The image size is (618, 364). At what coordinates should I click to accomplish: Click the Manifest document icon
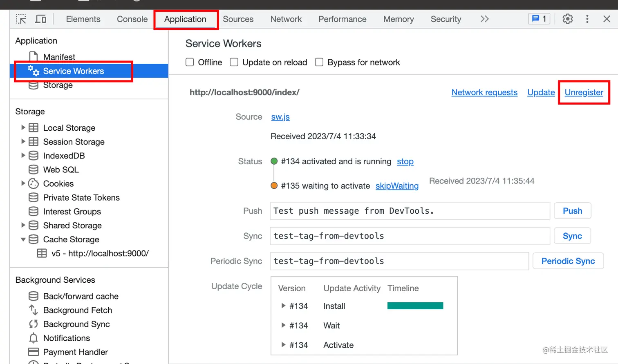pyautogui.click(x=34, y=57)
